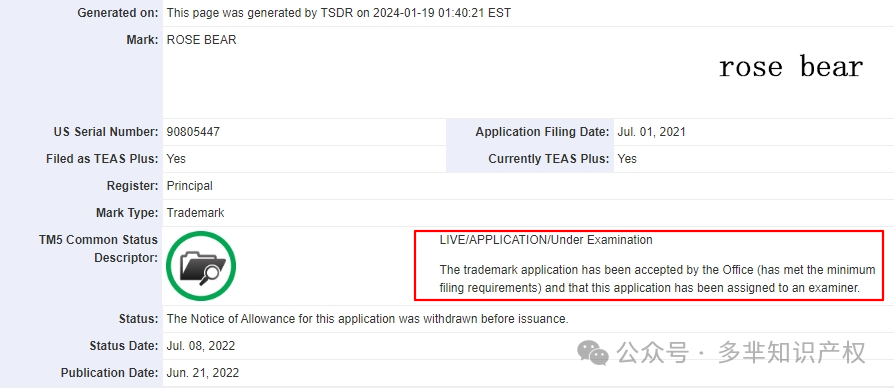Click the Trademark mark type value

tap(195, 213)
